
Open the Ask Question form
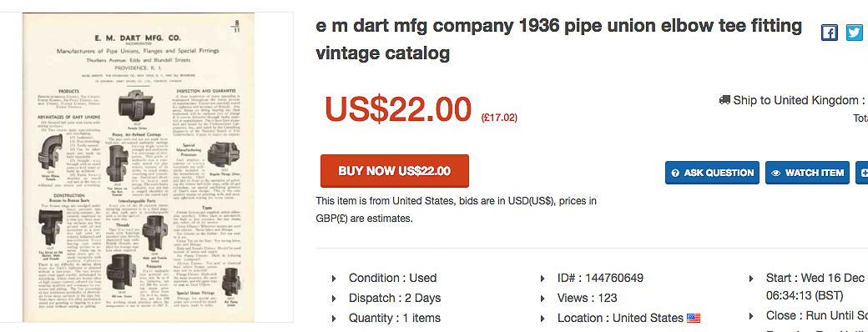pos(713,173)
